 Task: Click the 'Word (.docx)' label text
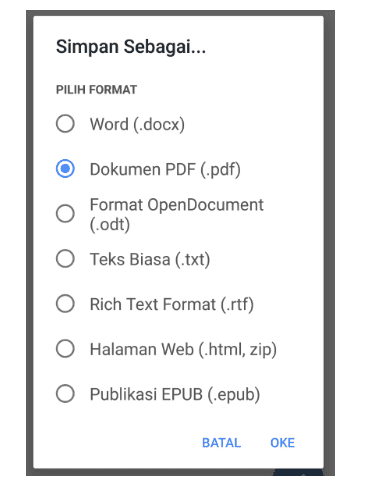[137, 125]
